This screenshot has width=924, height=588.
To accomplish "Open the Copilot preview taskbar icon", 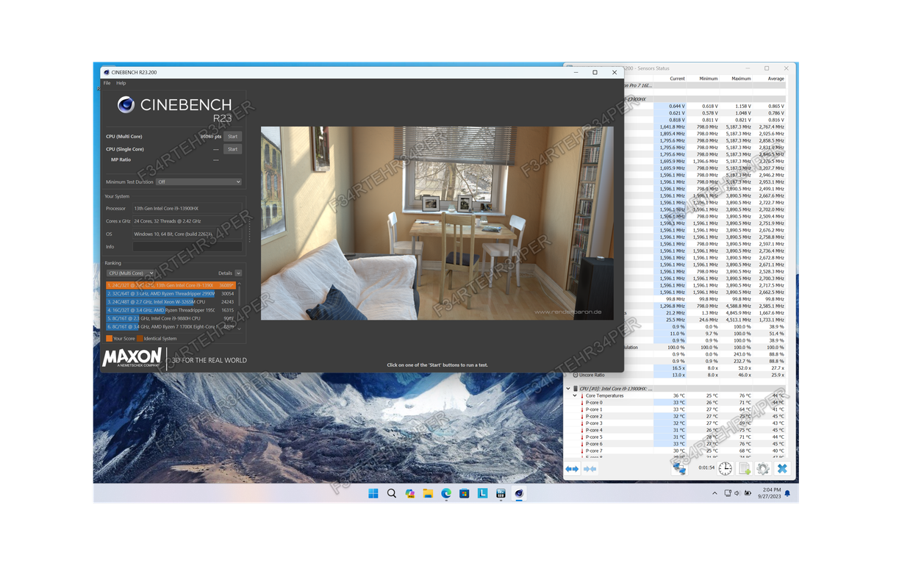I will click(410, 493).
